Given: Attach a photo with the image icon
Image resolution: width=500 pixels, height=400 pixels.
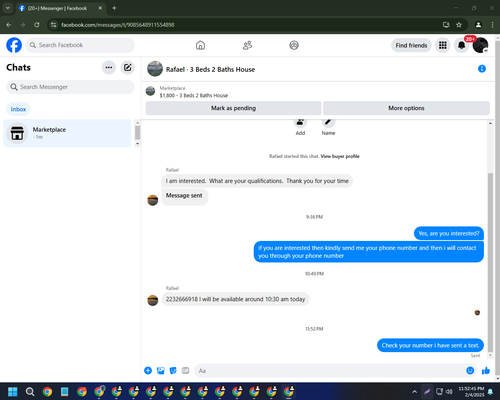Looking at the screenshot, I should [x=161, y=370].
